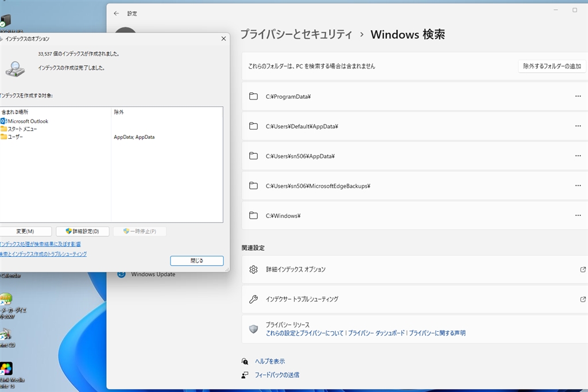The image size is (588, 392).
Task: Open インデックス処理が検索結果に及ぼす影響 link
Action: coord(40,244)
